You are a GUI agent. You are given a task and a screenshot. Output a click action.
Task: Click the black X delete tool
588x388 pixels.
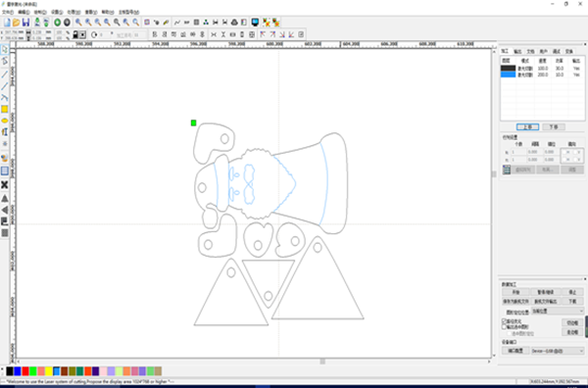coord(5,185)
